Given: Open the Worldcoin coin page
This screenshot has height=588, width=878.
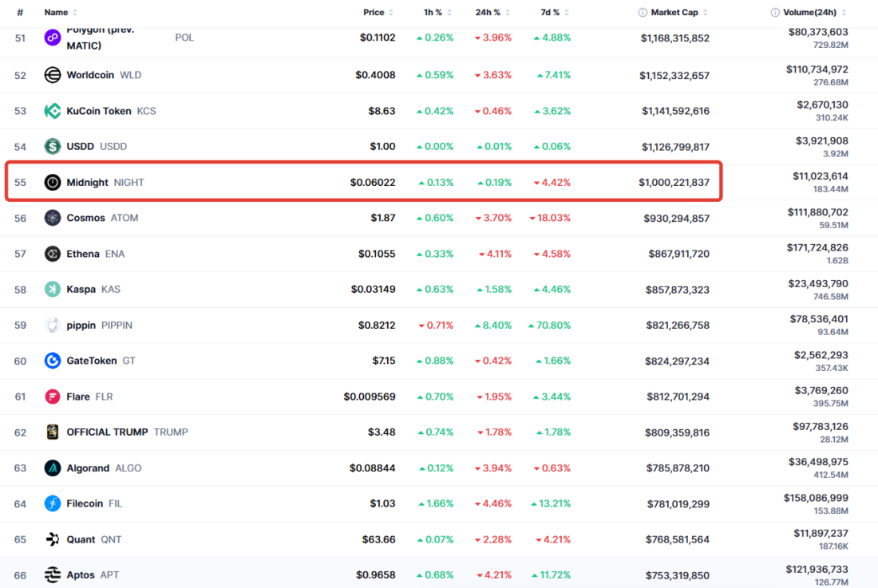Looking at the screenshot, I should (x=90, y=75).
